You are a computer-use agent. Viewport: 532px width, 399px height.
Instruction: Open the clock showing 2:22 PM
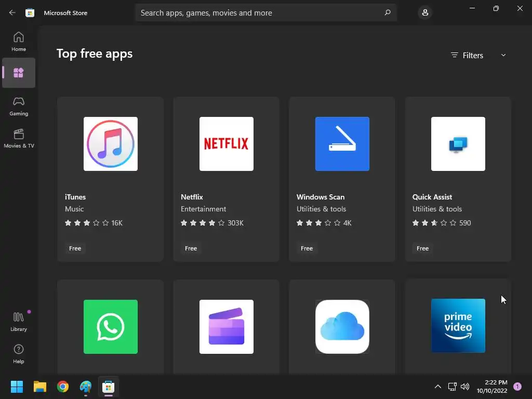click(492, 387)
